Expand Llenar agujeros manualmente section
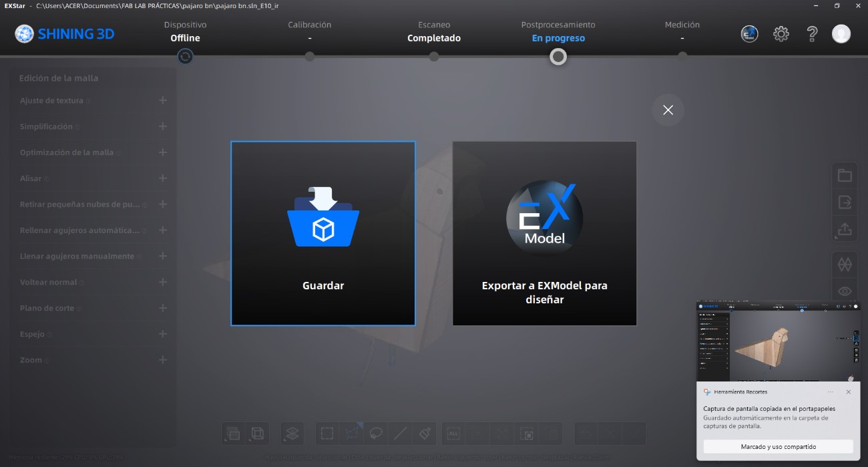The image size is (868, 467). coord(163,256)
